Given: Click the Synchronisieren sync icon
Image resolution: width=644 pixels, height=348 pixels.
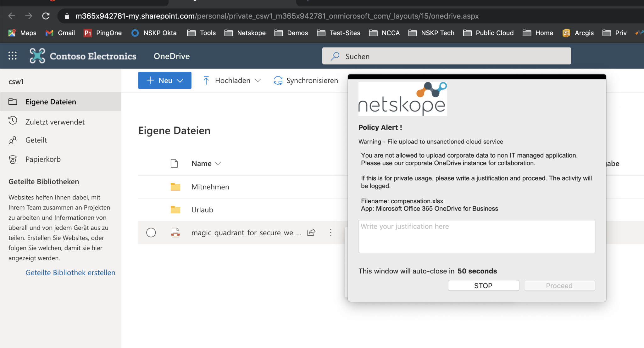Looking at the screenshot, I should [x=278, y=81].
